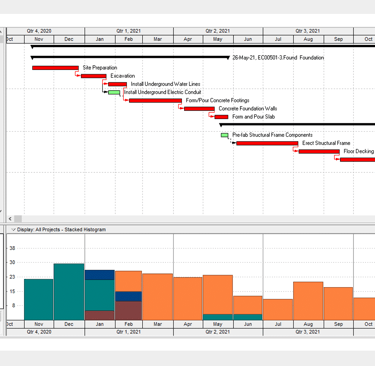
Task: Expand the Display: All Projects - Stacked Histogram options
Action: [13, 230]
